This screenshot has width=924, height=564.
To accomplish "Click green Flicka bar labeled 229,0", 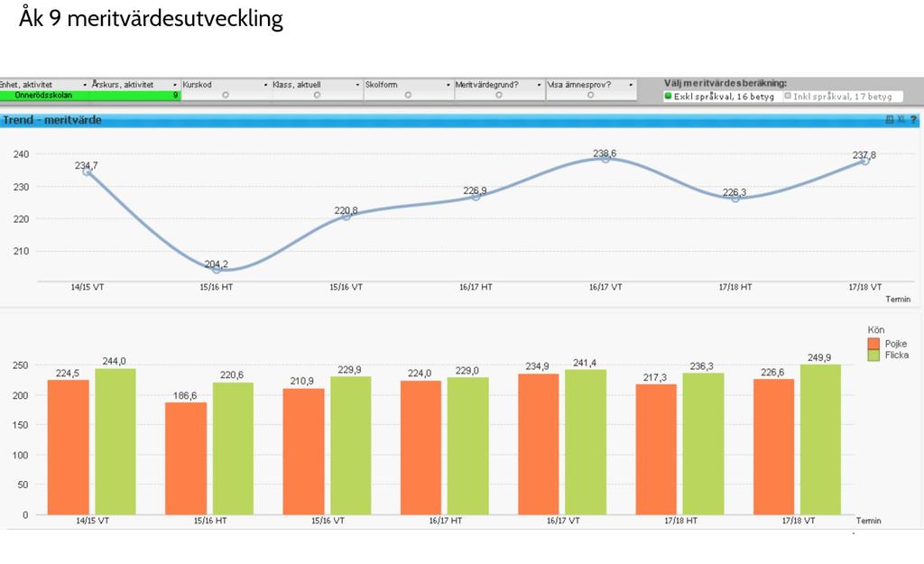I will coord(468,446).
